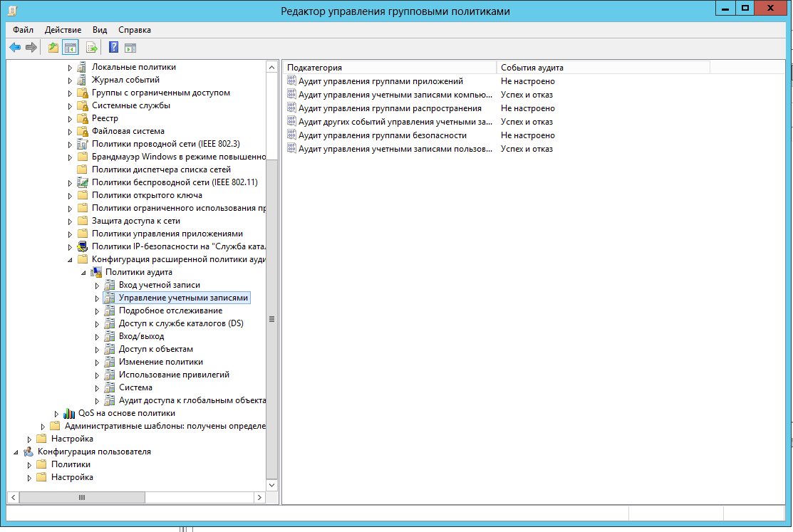Viewport: 793px width, 532px height.
Task: Click the Конфигурация пользователя icon
Action: 28,452
